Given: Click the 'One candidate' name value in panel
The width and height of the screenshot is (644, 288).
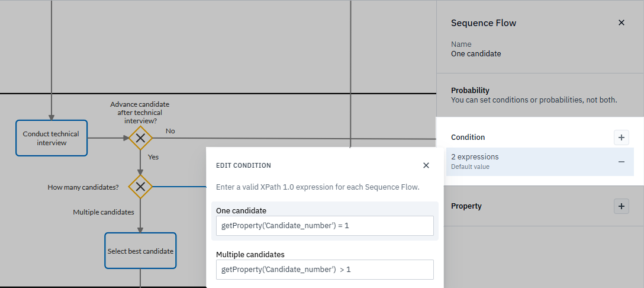Looking at the screenshot, I should coord(476,54).
